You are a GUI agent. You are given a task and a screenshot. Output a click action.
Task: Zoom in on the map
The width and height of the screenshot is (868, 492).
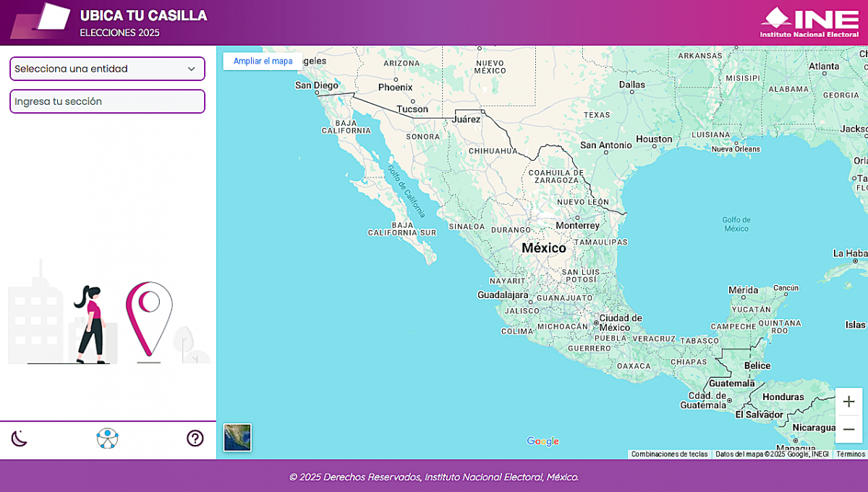click(x=848, y=402)
